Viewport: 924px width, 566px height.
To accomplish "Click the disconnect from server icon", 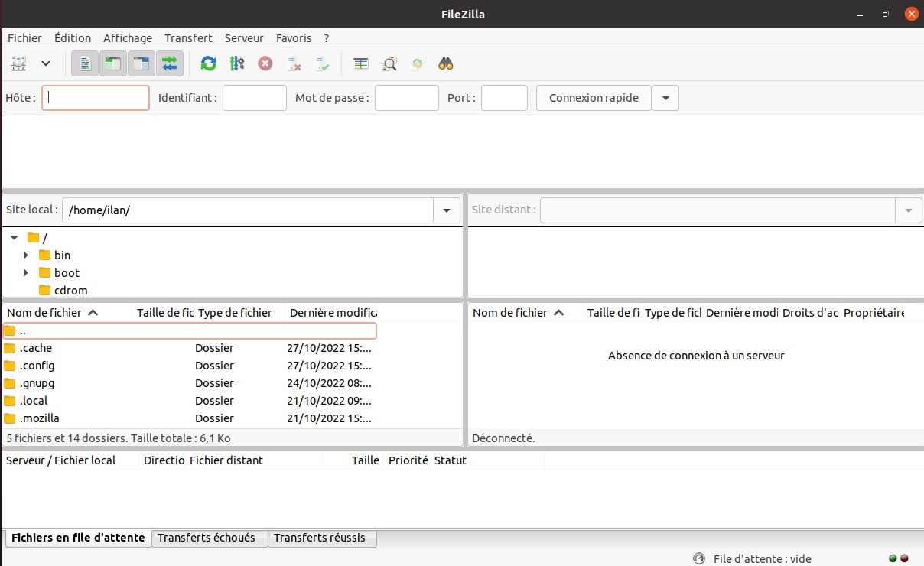I will click(294, 63).
